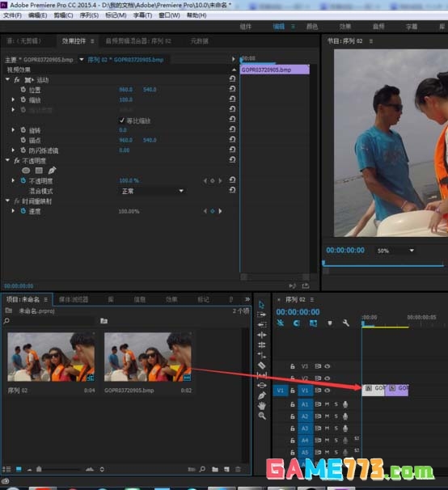This screenshot has height=490, width=448.
Task: Use free draw bezier pen mask
Action: pyautogui.click(x=52, y=171)
